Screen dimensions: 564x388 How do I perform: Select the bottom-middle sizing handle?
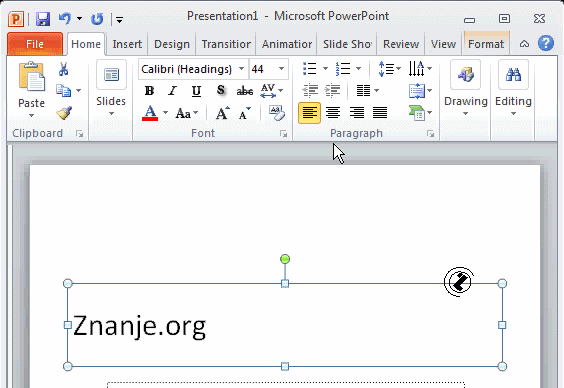[285, 366]
